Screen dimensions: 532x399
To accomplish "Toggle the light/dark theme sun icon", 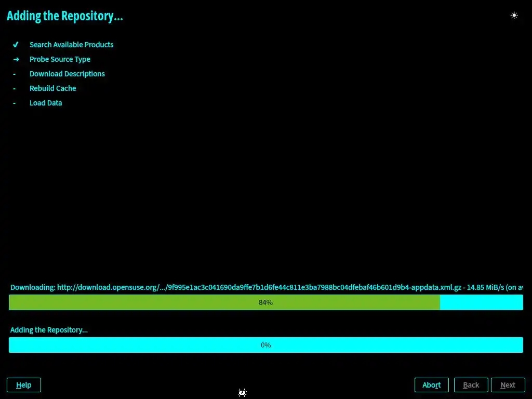I will pos(514,15).
